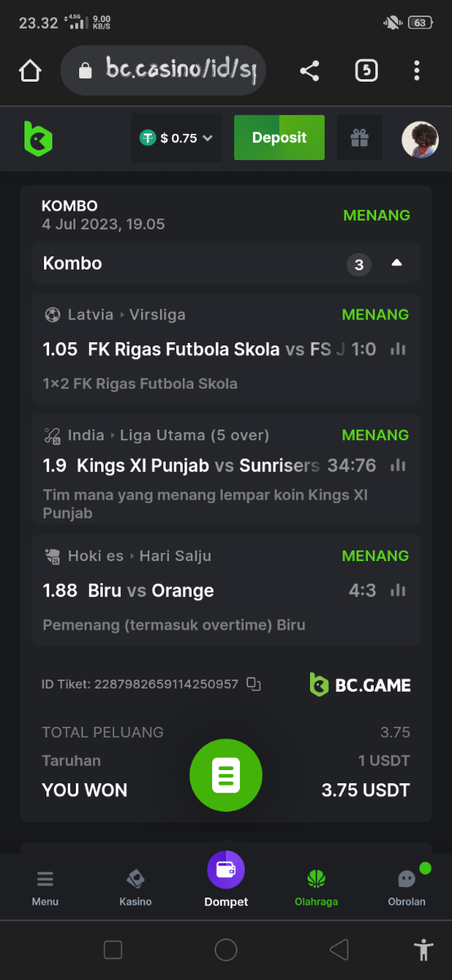Open the green bet slip floating button
Viewport: 452px width, 980px height.
tap(226, 775)
